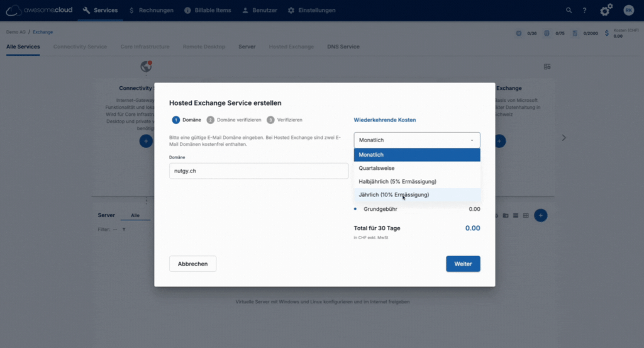Click the Connectivity globe icon
Viewport: 644px width, 348px height.
[x=146, y=66]
